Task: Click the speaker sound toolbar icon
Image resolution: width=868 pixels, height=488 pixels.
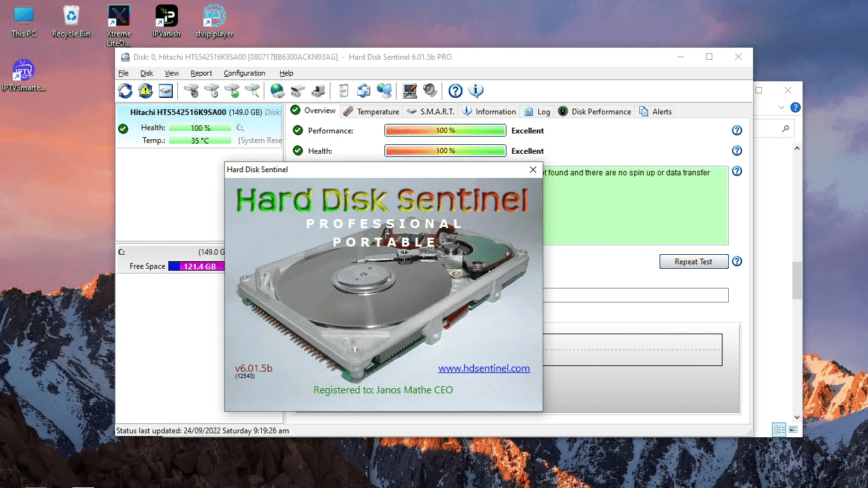Action: click(x=430, y=91)
